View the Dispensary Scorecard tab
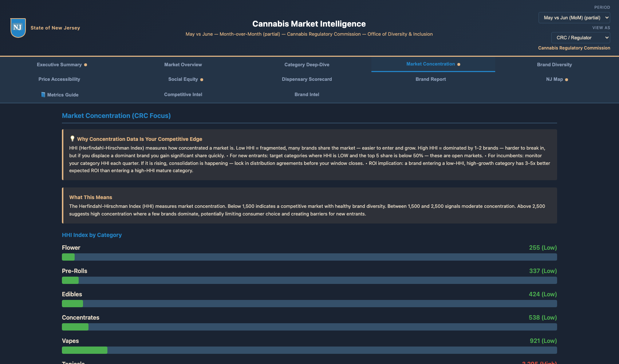 coord(307,79)
